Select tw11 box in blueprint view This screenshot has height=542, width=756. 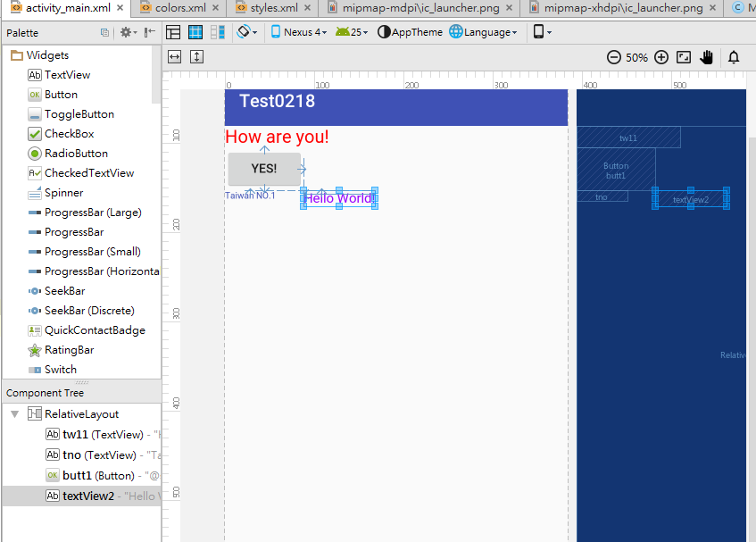click(628, 138)
